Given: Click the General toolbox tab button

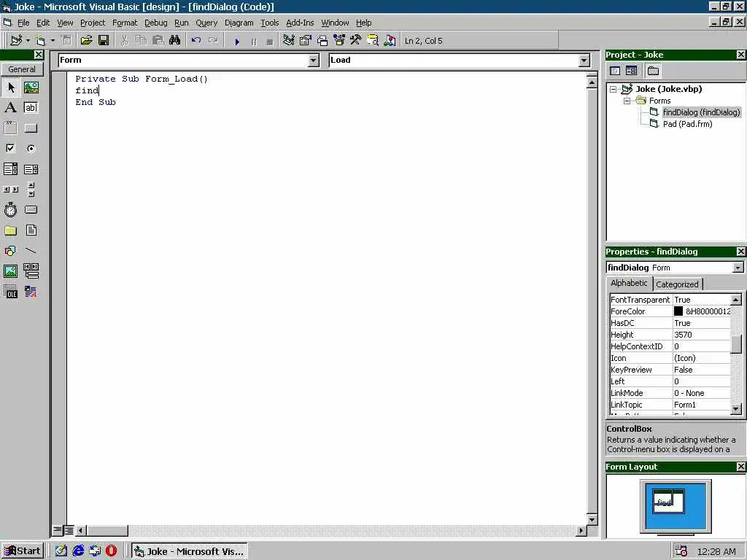Looking at the screenshot, I should 22,69.
